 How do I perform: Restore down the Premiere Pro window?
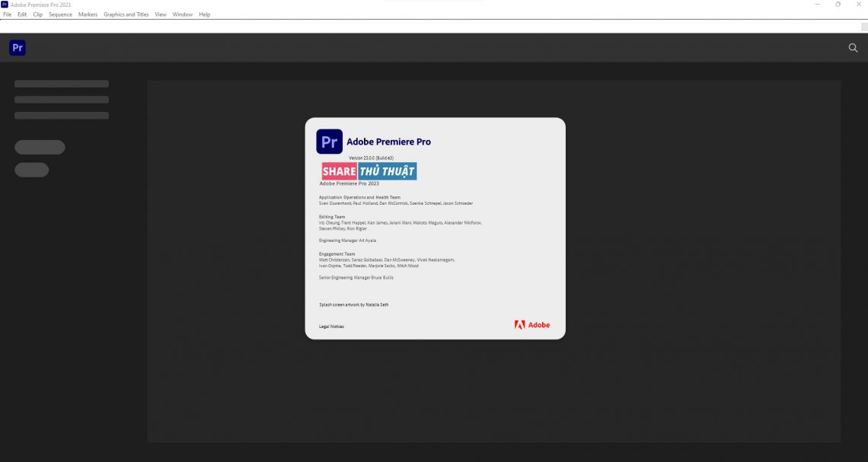838,5
